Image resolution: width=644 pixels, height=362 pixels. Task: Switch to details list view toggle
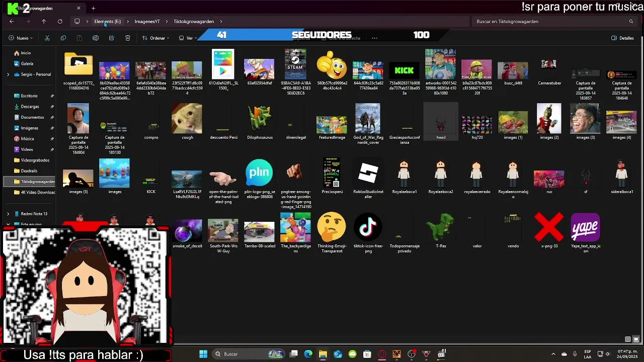click(x=627, y=339)
